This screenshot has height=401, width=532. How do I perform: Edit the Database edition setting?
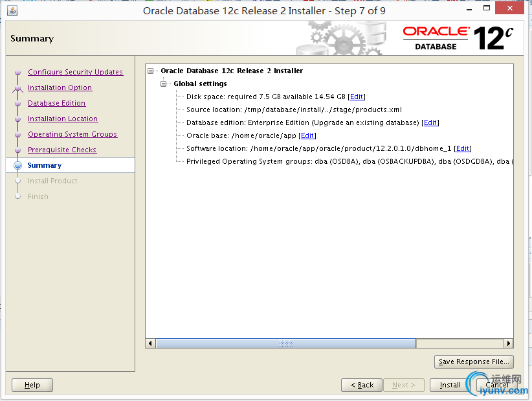point(430,122)
